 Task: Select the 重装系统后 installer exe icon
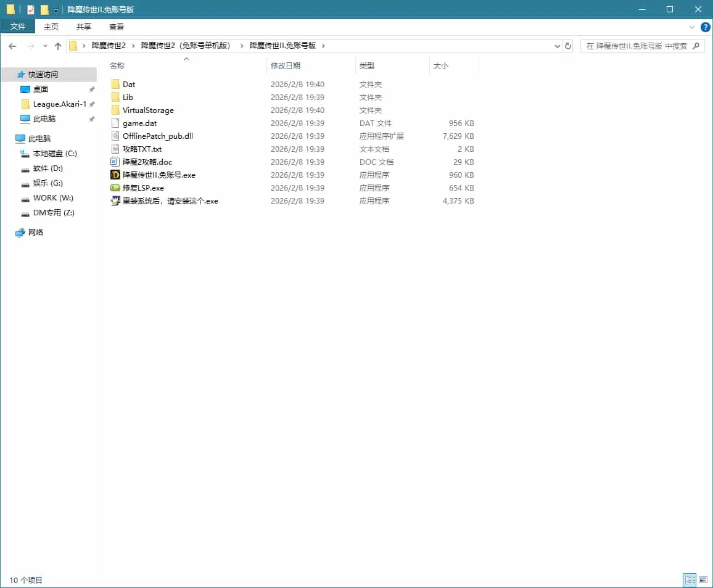pyautogui.click(x=115, y=201)
